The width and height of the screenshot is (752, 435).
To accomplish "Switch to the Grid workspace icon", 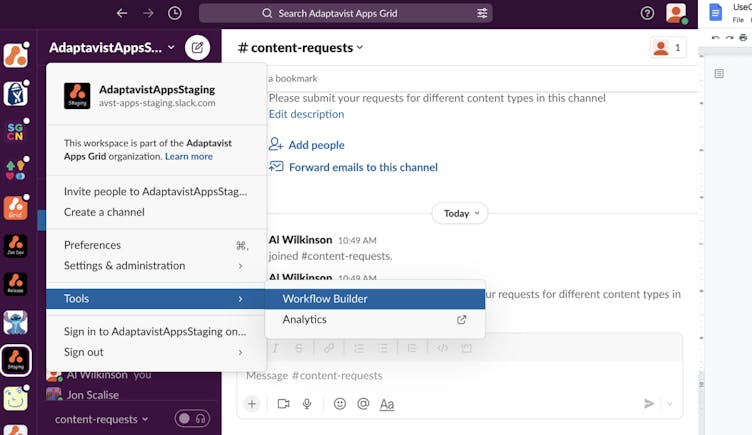I will point(15,208).
